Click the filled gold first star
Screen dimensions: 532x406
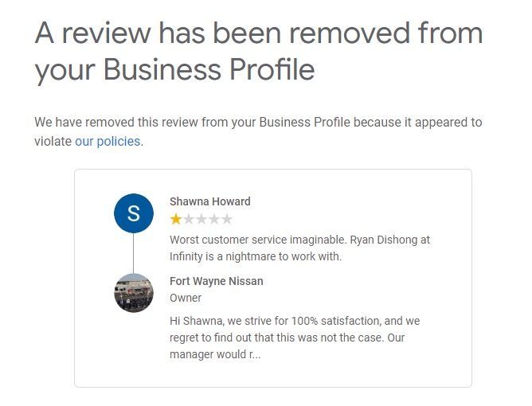[175, 219]
